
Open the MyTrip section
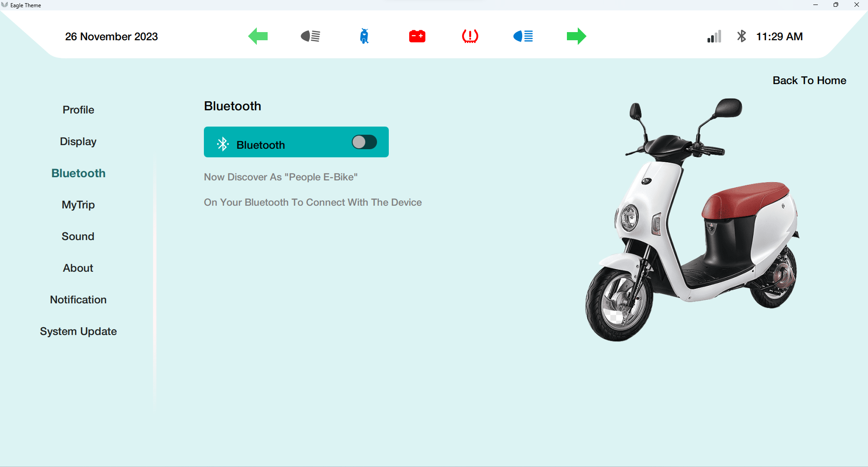pos(78,205)
